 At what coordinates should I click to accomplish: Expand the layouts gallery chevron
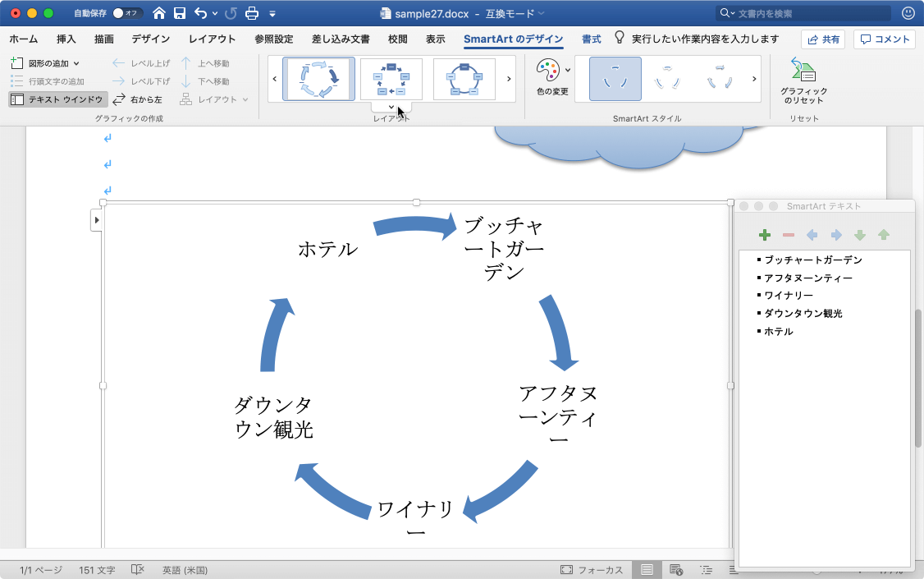point(391,107)
